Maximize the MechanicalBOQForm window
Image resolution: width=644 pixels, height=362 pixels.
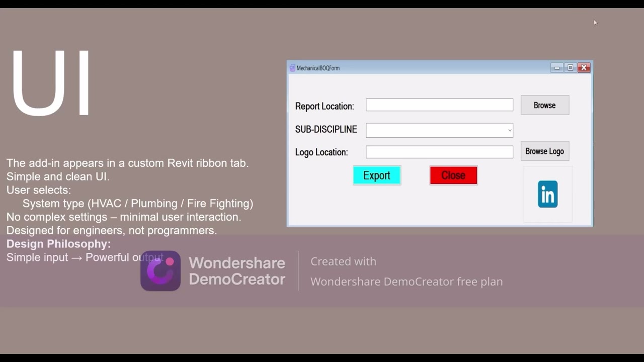point(570,68)
